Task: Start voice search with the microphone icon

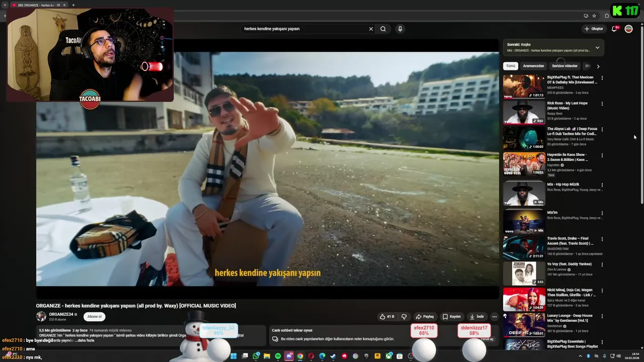Action: point(400,29)
